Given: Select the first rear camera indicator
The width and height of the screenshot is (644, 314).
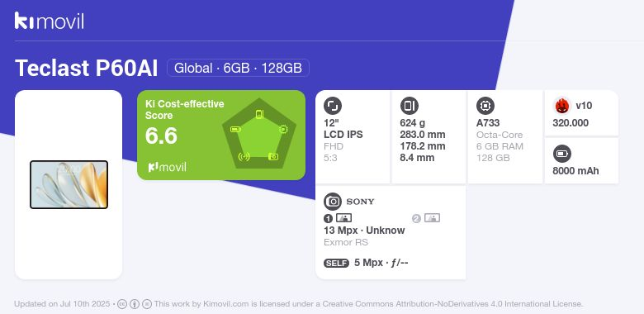Looking at the screenshot, I should coord(338,218).
